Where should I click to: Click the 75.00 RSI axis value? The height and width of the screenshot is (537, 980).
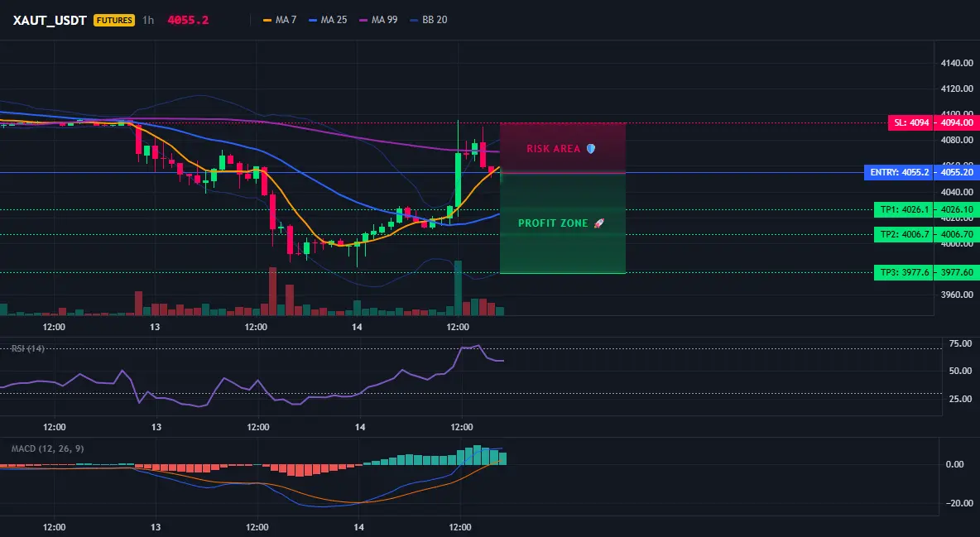click(960, 343)
